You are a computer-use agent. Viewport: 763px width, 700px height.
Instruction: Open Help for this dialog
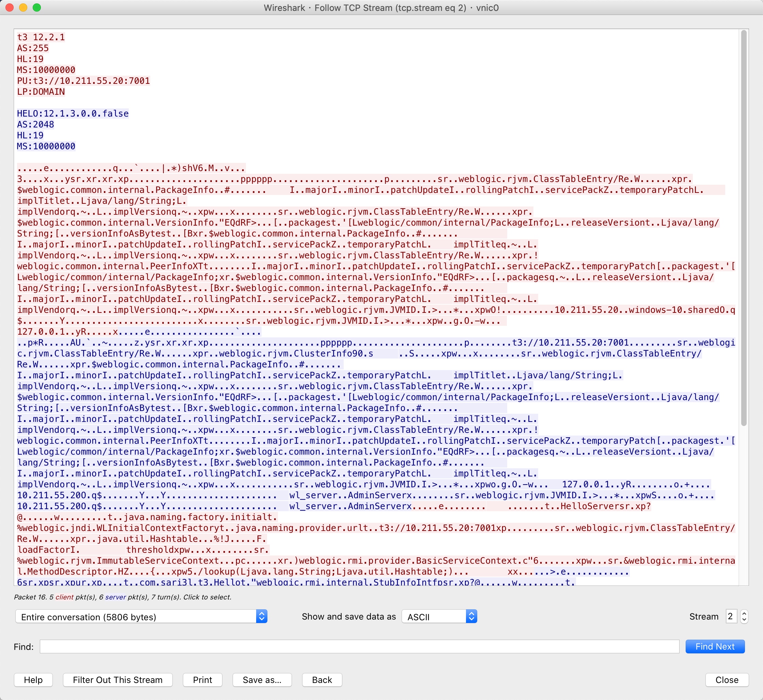click(33, 680)
